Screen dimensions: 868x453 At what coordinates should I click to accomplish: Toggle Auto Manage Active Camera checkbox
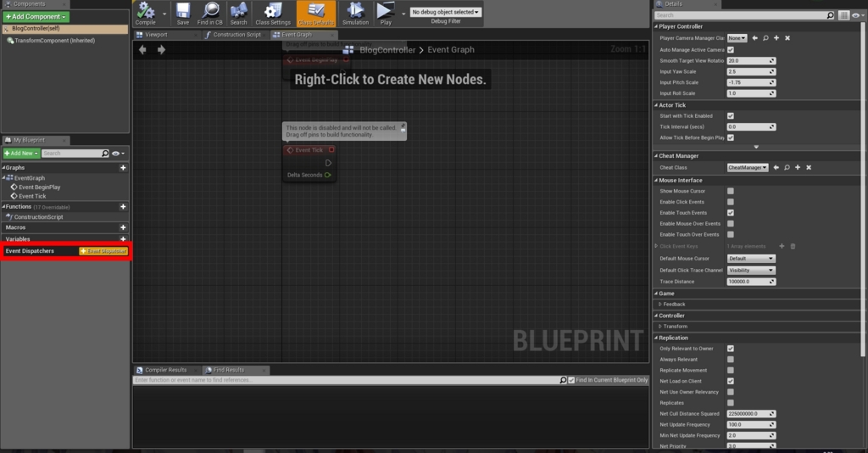pyautogui.click(x=730, y=50)
